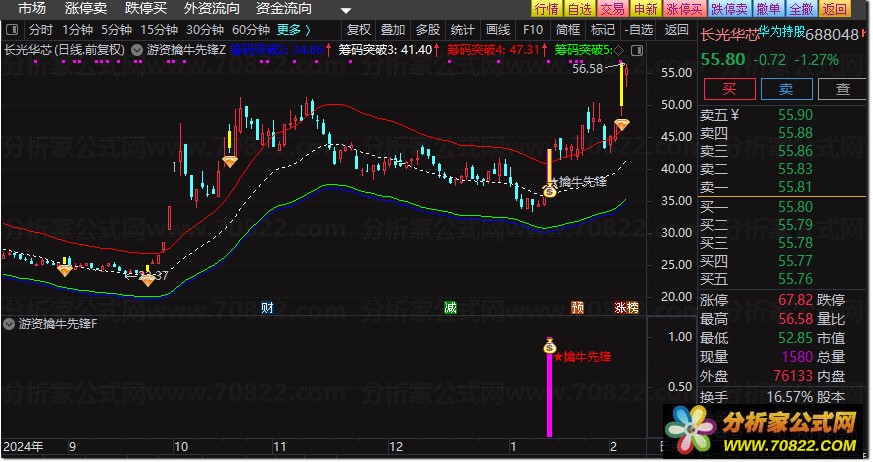Switch to 30分钟 period
Screen dimensions: 873x462
click(x=205, y=30)
